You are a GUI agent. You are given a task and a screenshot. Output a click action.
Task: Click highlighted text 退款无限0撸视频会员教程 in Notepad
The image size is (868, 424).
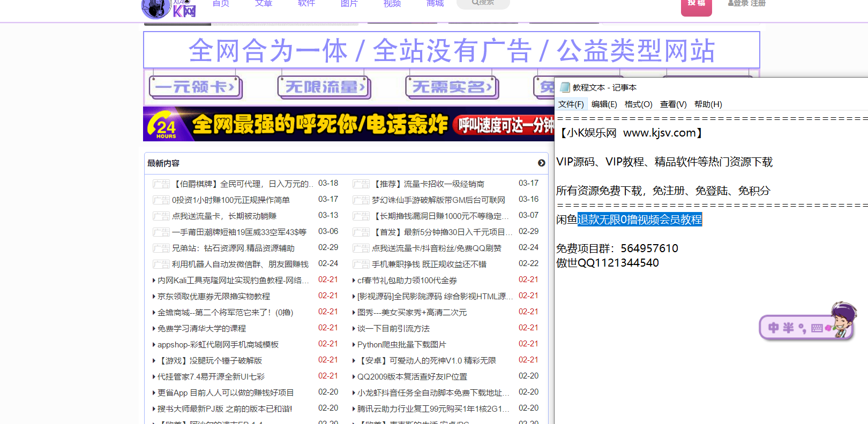point(640,219)
